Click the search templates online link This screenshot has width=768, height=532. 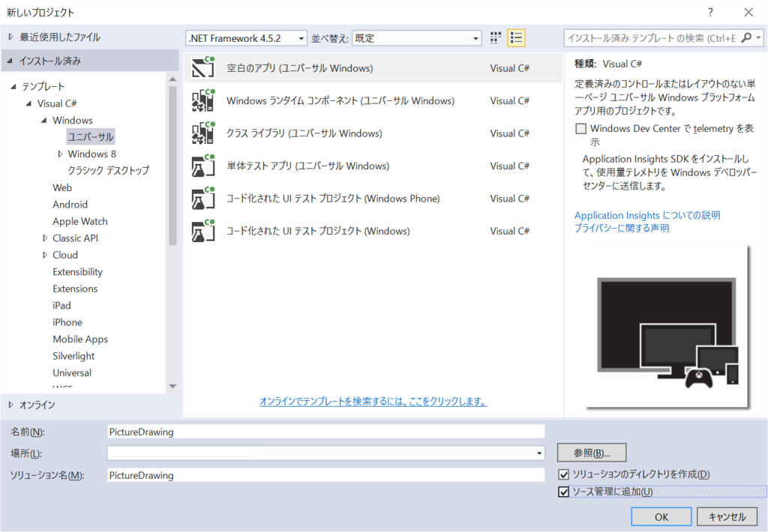[373, 402]
